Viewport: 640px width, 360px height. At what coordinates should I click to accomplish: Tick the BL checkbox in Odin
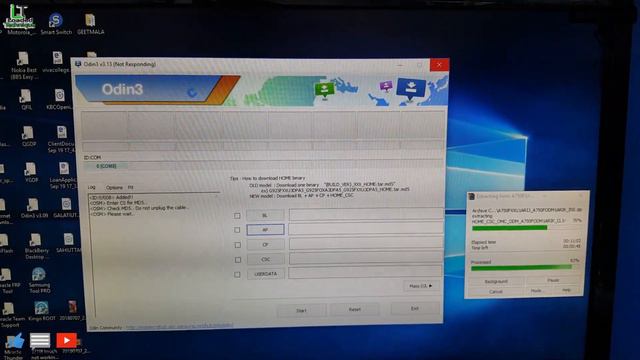[237, 216]
